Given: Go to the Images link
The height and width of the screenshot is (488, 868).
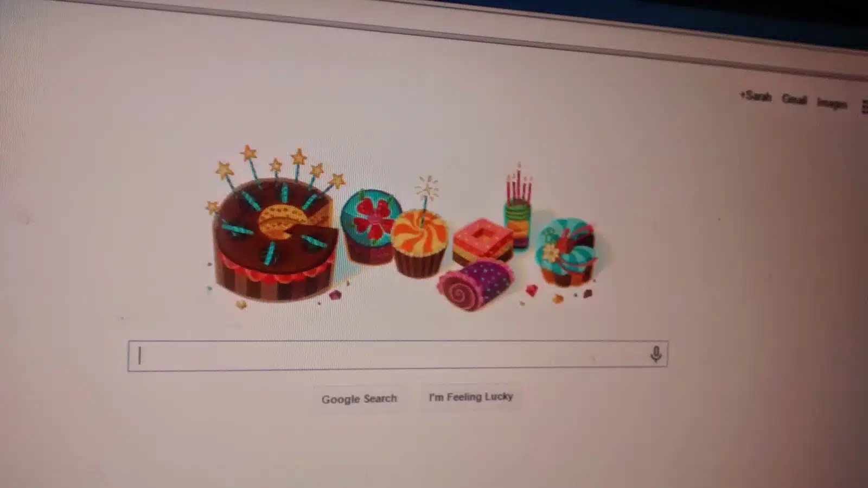Looking at the screenshot, I should pos(832,103).
